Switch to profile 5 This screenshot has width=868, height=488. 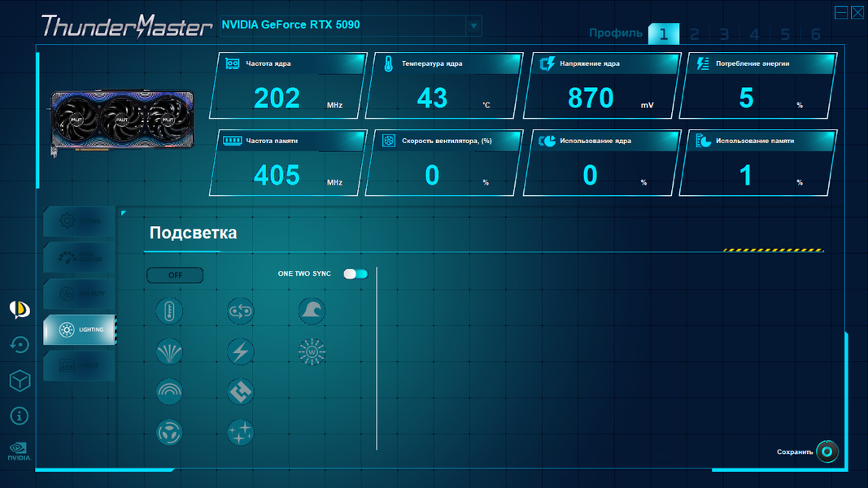[785, 34]
